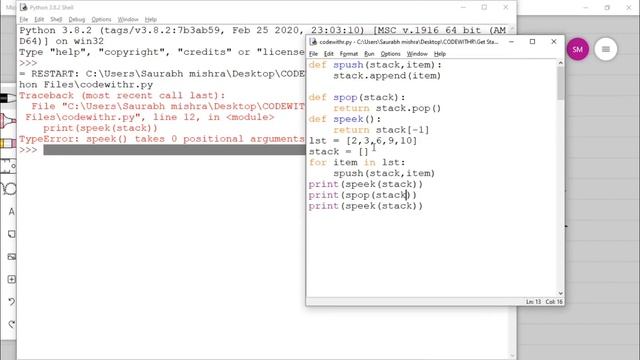The image size is (640, 360).
Task: Redo the whiteboard action
Action: tap(11, 324)
